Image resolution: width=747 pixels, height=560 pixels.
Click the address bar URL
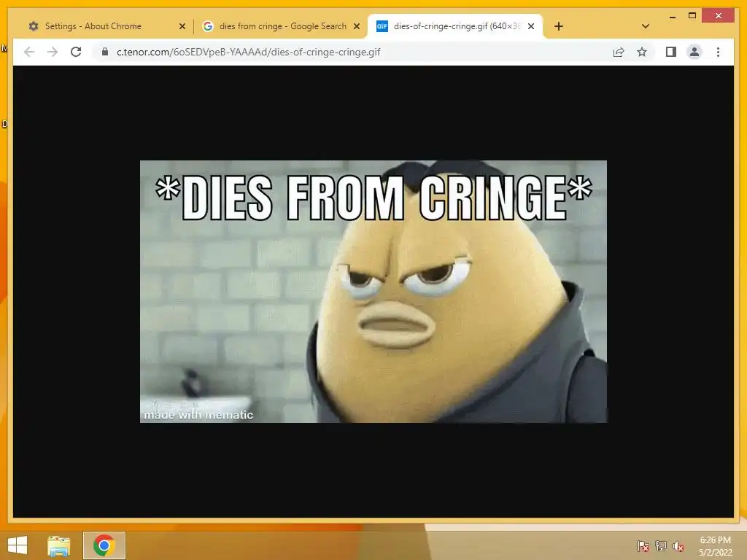pyautogui.click(x=248, y=52)
